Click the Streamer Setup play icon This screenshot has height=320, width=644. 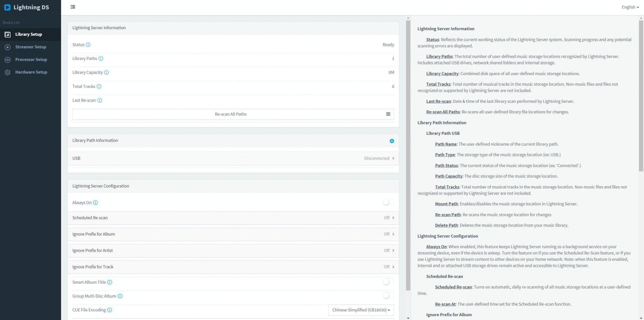pyautogui.click(x=8, y=47)
